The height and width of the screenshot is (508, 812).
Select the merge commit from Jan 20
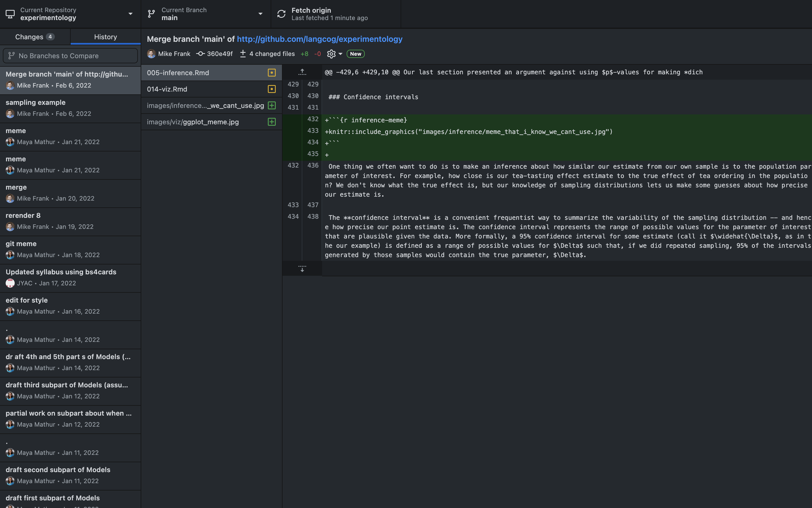[70, 193]
